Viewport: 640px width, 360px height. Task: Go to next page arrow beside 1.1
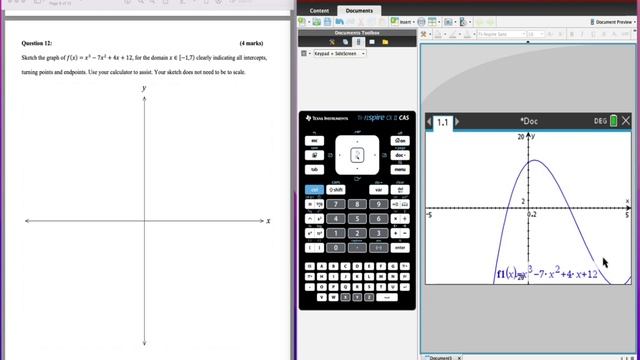click(457, 122)
